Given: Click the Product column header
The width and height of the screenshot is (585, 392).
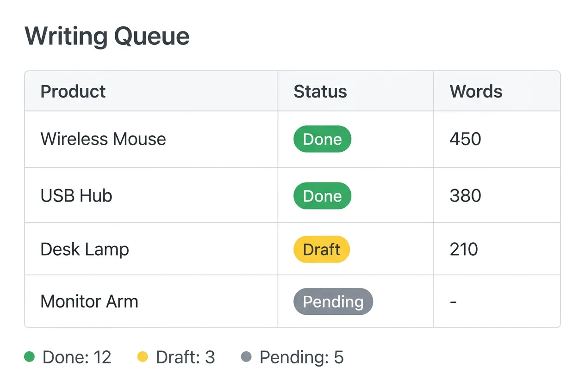Looking at the screenshot, I should [x=73, y=91].
